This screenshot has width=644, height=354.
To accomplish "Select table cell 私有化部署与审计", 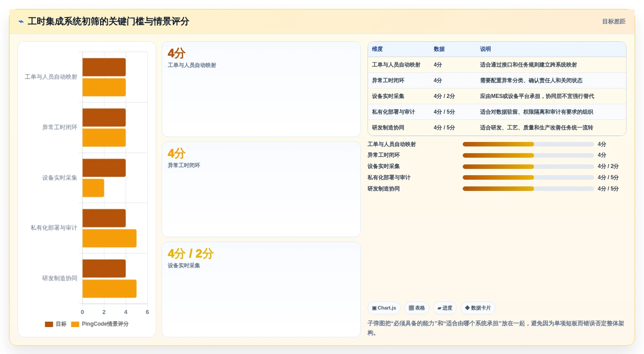I will click(394, 112).
